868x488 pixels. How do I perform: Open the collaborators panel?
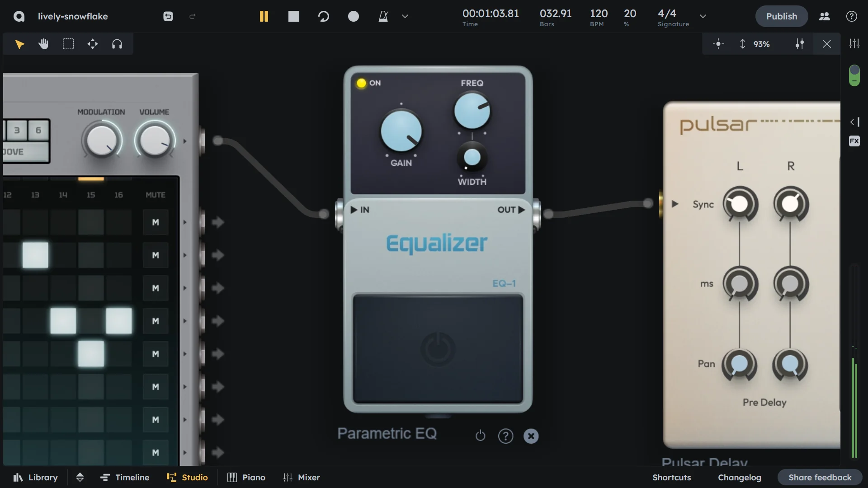coord(824,16)
